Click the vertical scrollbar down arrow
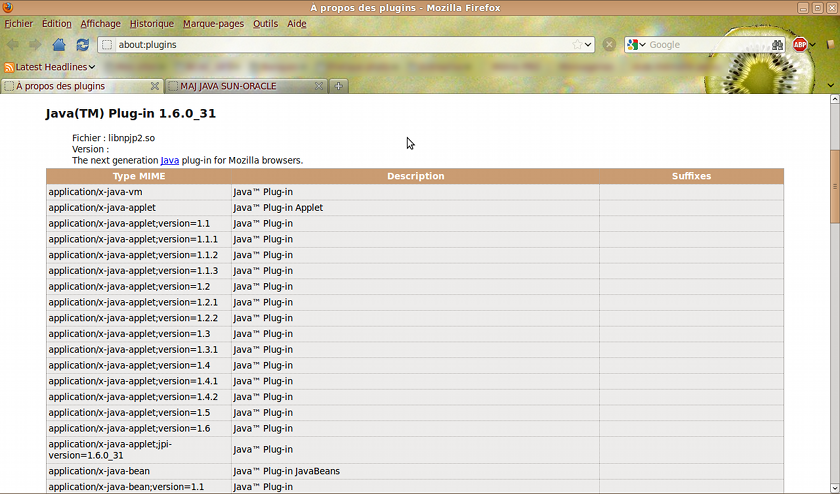The height and width of the screenshot is (494, 840). 835,488
